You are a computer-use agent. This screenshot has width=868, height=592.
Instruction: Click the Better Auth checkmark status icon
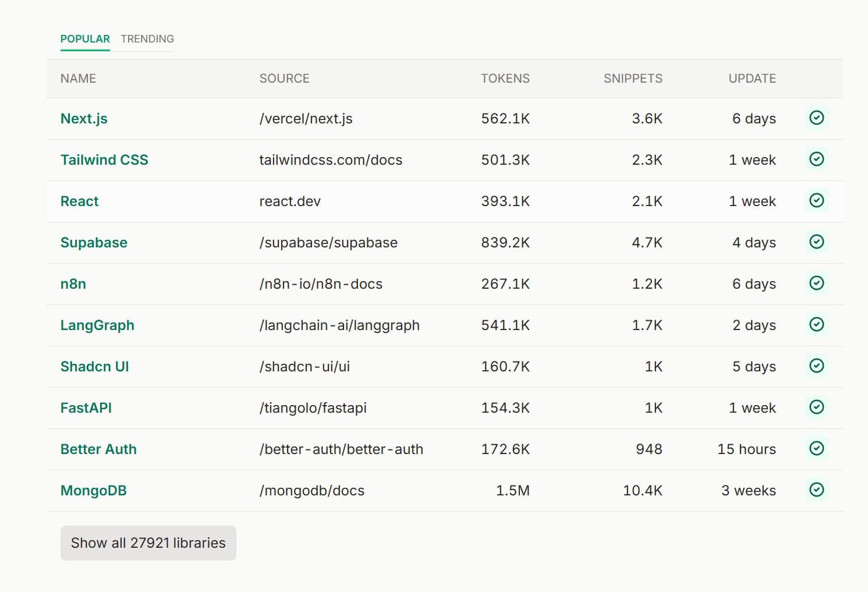pos(817,449)
